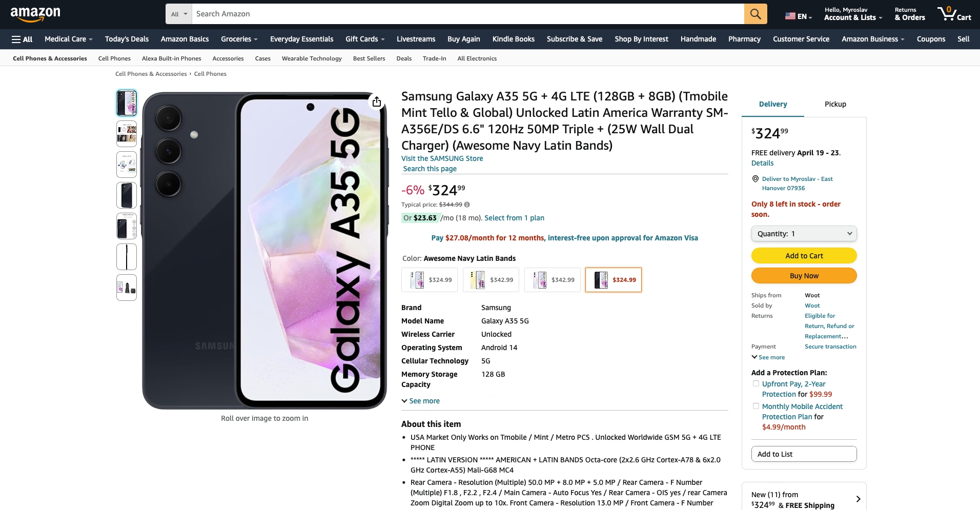Switch to the Pickup tab
980x510 pixels.
(x=835, y=104)
